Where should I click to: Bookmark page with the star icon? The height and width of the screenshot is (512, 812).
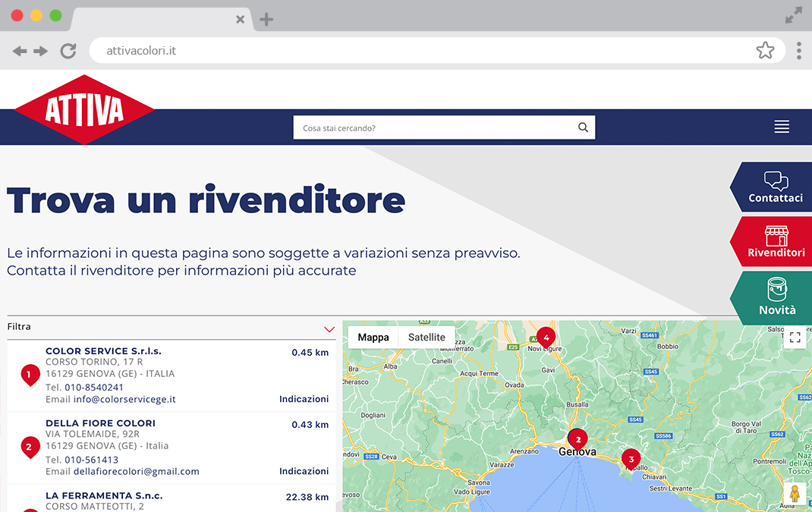click(765, 50)
